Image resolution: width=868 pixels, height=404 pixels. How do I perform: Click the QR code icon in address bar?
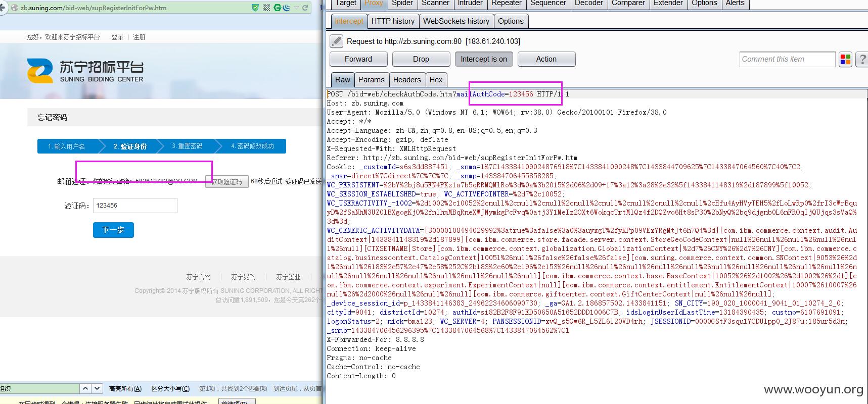coord(266,8)
